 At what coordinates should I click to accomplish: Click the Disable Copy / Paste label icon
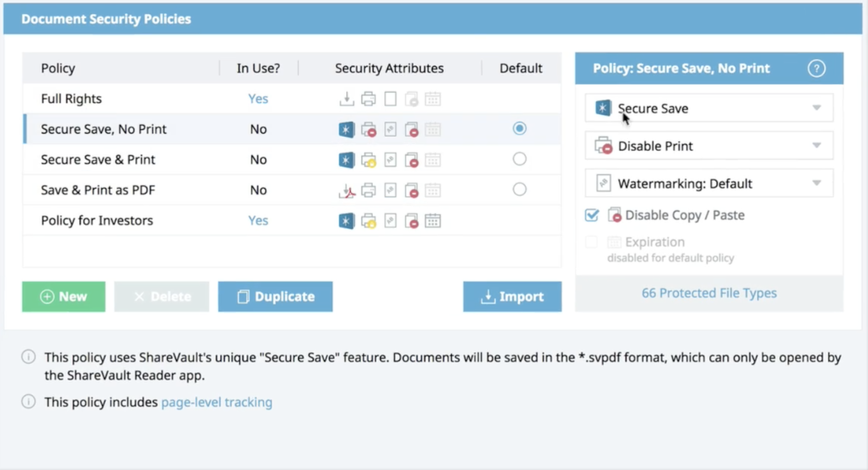coord(615,215)
